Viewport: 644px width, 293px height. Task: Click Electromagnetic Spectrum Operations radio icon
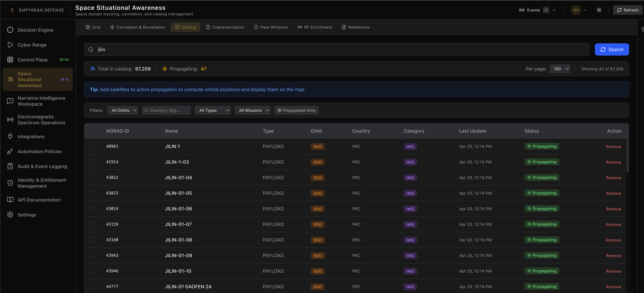point(10,120)
